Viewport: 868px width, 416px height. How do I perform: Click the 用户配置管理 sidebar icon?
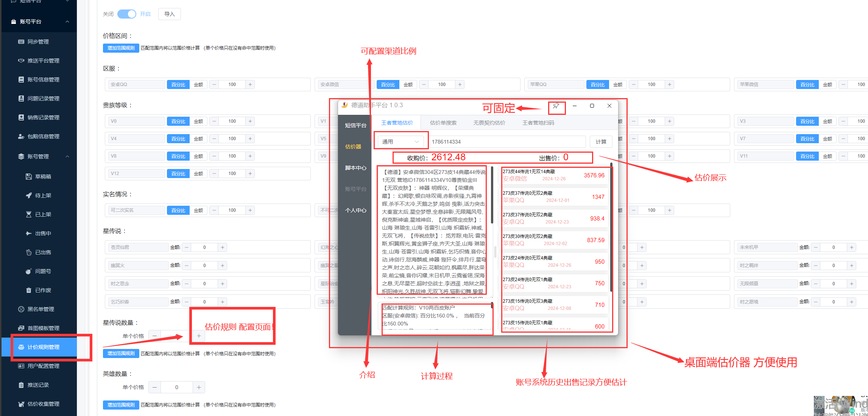point(21,366)
